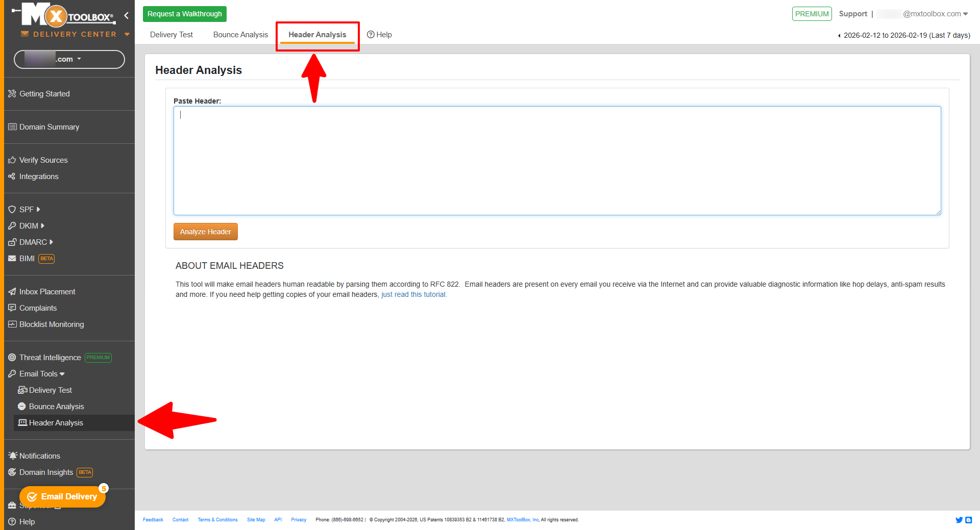Follow the 'just read this tutorial' link
The height and width of the screenshot is (530, 980).
413,294
